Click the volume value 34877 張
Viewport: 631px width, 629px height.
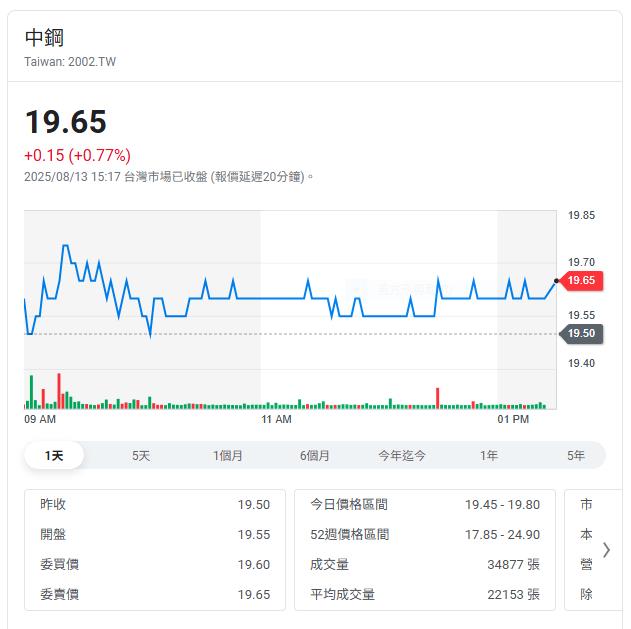(x=513, y=565)
